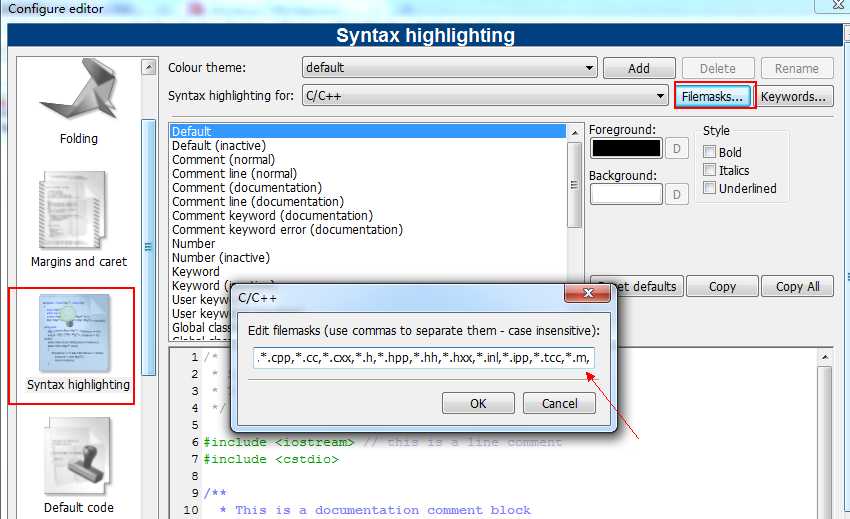Select Comment keyword error (documentation) item
Image resolution: width=850 pixels, height=519 pixels.
click(x=368, y=230)
